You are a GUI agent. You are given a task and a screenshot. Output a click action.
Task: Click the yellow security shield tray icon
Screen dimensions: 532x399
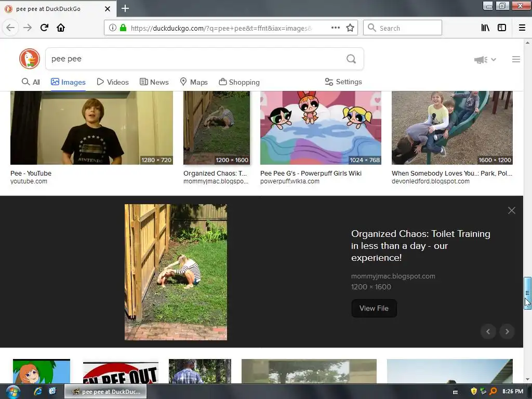pyautogui.click(x=474, y=392)
